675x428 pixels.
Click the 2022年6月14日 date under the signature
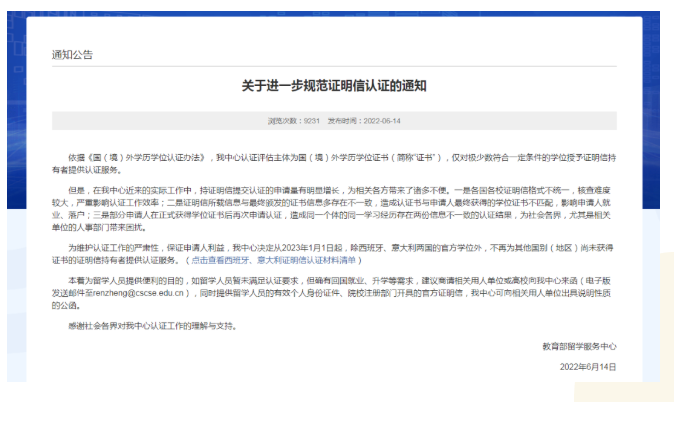[x=589, y=367]
